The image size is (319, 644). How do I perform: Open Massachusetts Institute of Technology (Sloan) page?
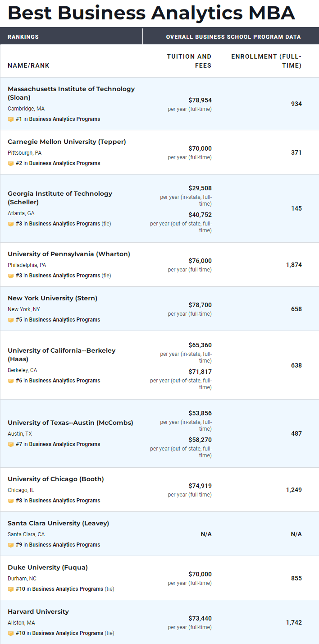pyautogui.click(x=71, y=93)
